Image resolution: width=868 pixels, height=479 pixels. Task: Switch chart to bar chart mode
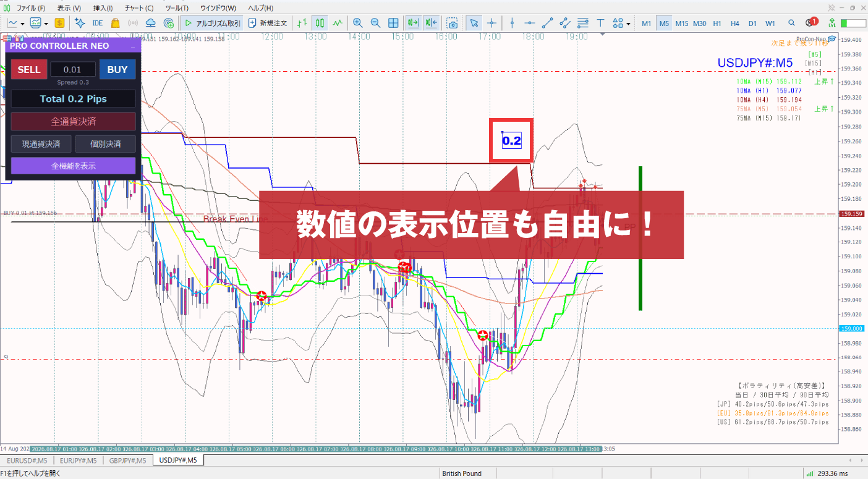[x=302, y=23]
